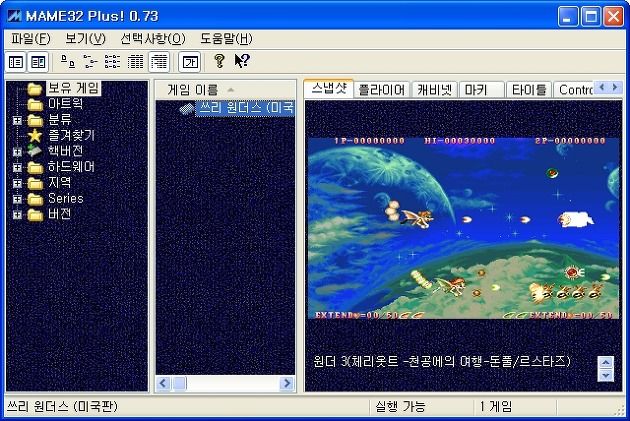630x421 pixels.
Task: Switch to details view
Action: click(135, 62)
